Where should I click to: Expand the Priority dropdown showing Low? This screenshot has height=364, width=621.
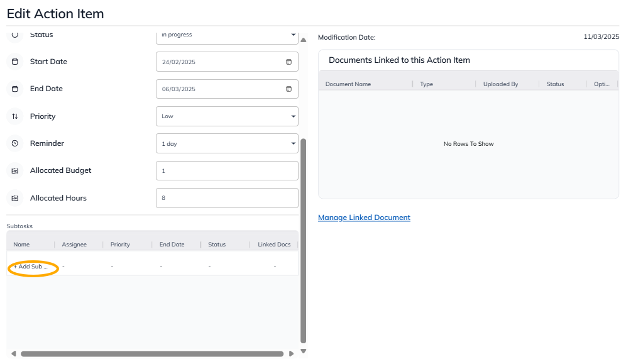[x=227, y=116]
